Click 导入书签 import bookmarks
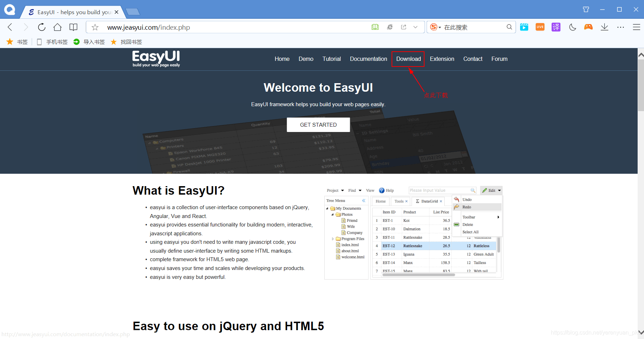This screenshot has width=644, height=339. [89, 42]
